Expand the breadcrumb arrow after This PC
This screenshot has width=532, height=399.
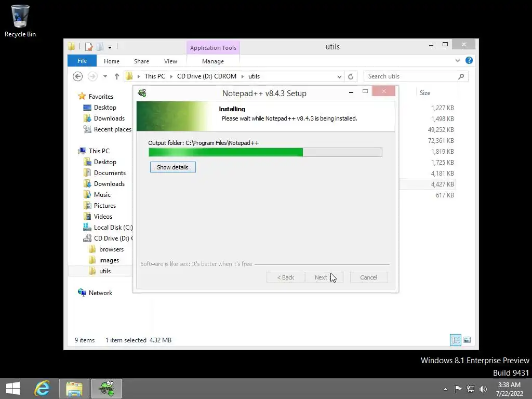[171, 76]
